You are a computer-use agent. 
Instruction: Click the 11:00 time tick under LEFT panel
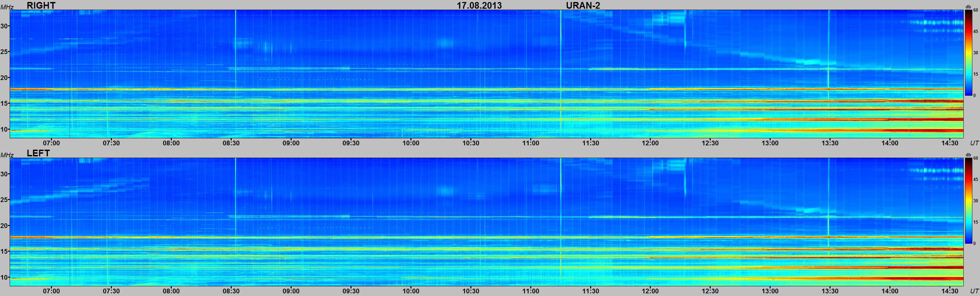click(x=530, y=291)
